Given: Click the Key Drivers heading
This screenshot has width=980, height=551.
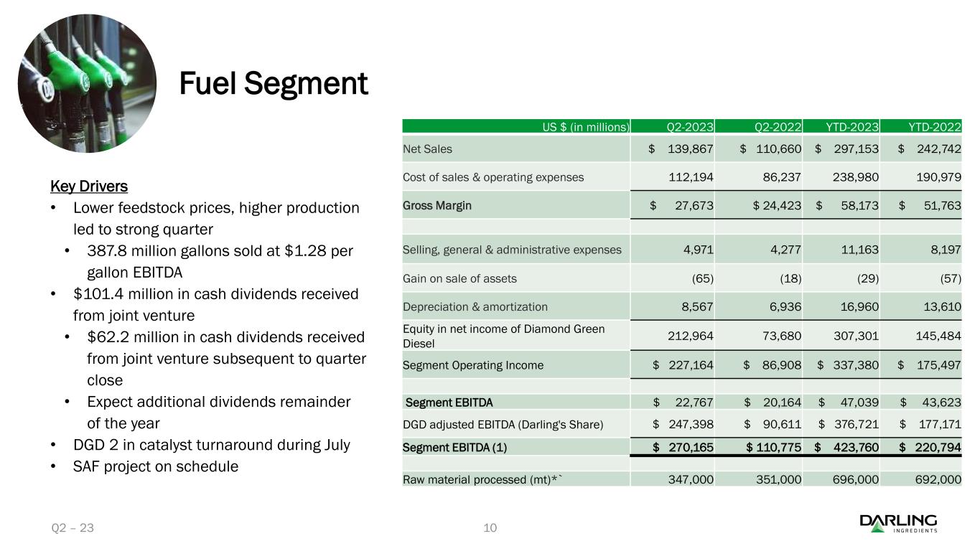Looking at the screenshot, I should [89, 187].
